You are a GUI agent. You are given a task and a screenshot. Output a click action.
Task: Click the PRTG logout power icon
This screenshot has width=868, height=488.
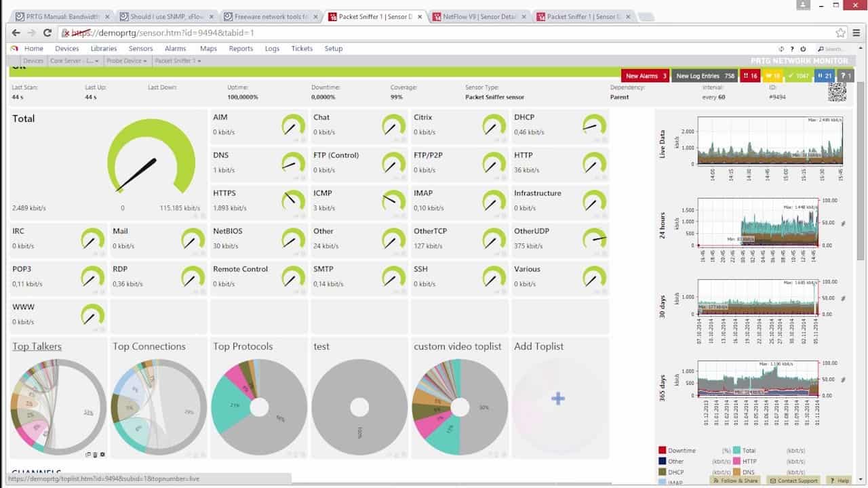point(804,49)
